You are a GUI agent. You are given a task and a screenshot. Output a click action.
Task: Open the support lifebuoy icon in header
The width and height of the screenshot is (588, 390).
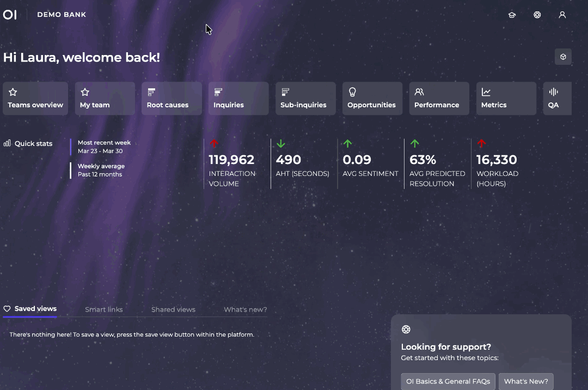coord(537,15)
